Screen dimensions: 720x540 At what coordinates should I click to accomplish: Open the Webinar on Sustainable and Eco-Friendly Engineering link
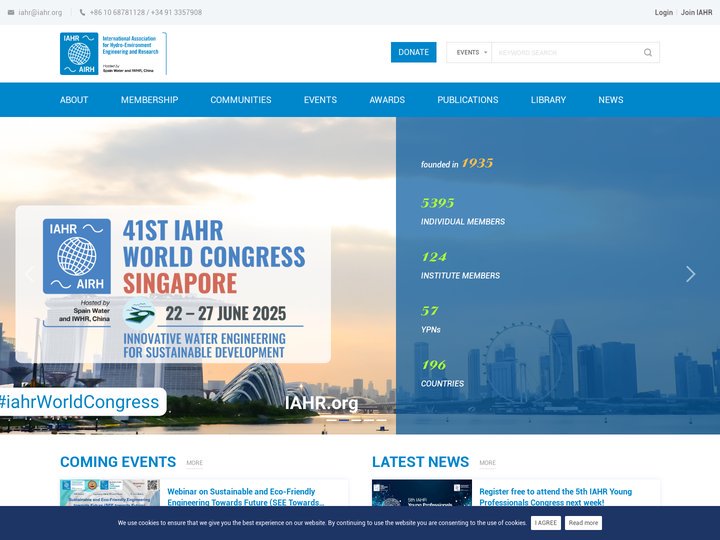tap(245, 497)
